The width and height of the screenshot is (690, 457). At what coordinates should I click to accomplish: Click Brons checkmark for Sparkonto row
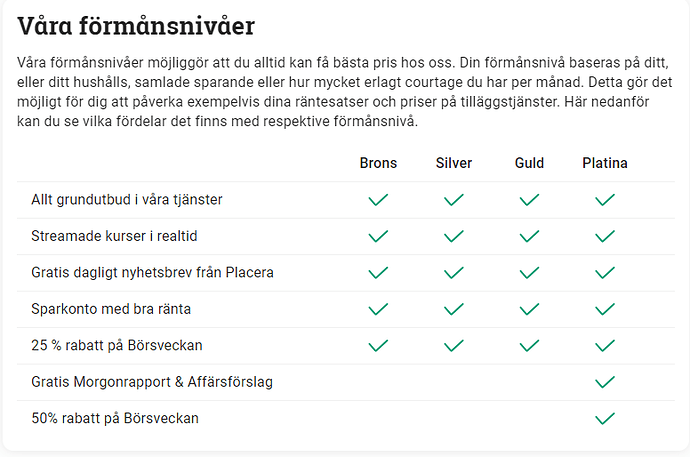coord(378,309)
